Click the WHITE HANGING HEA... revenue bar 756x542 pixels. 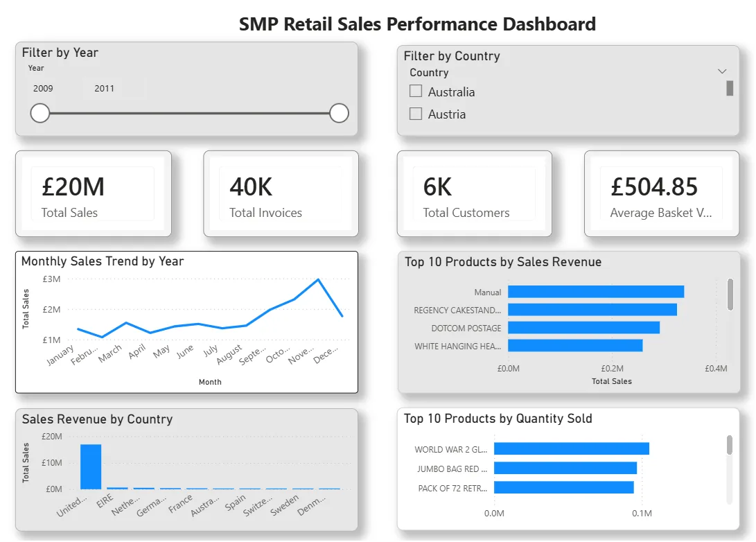coord(575,346)
